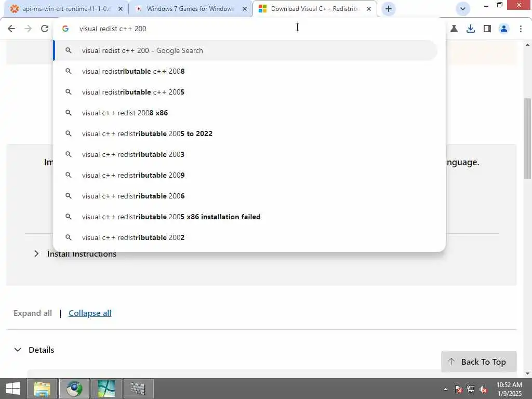Close the Download Visual C++ tab
532x399 pixels.
tap(369, 9)
